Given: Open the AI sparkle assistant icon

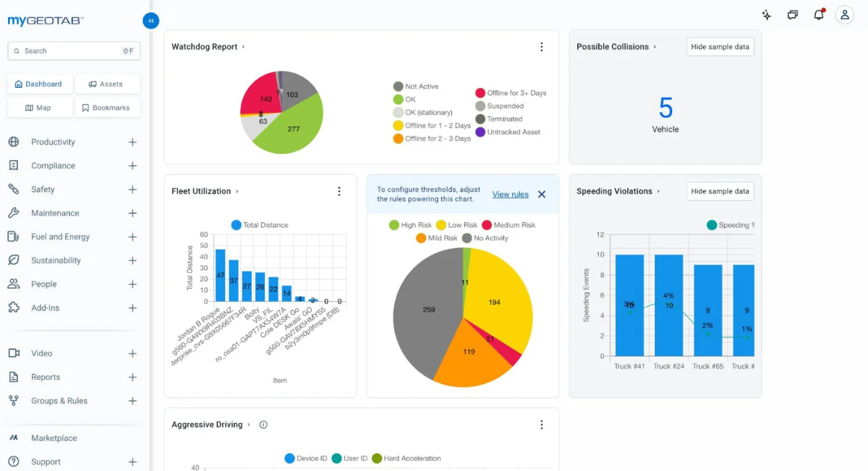Looking at the screenshot, I should pyautogui.click(x=766, y=15).
